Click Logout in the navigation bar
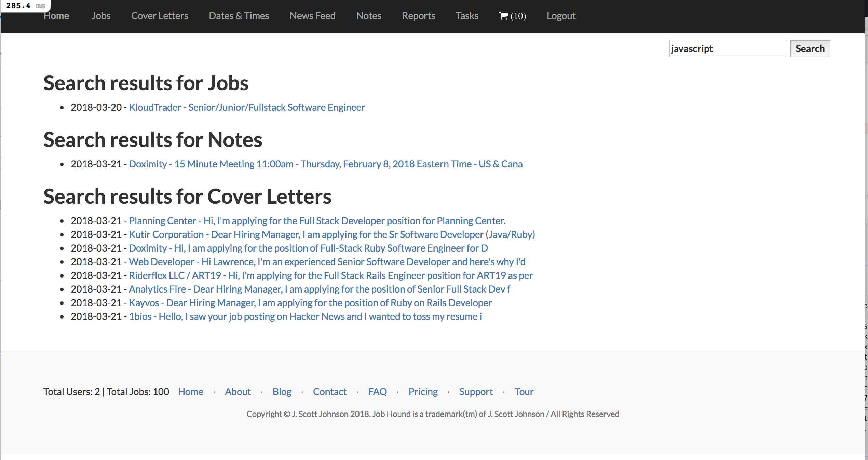The height and width of the screenshot is (460, 868). point(561,16)
